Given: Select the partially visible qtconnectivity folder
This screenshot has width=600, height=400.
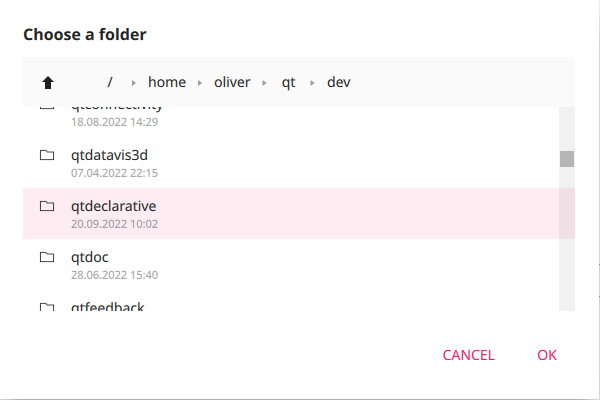Looking at the screenshot, I should [116, 108].
